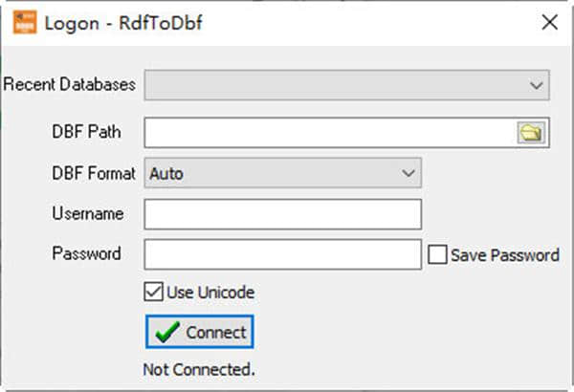
Task: Close the Logon dialog window
Action: (549, 22)
